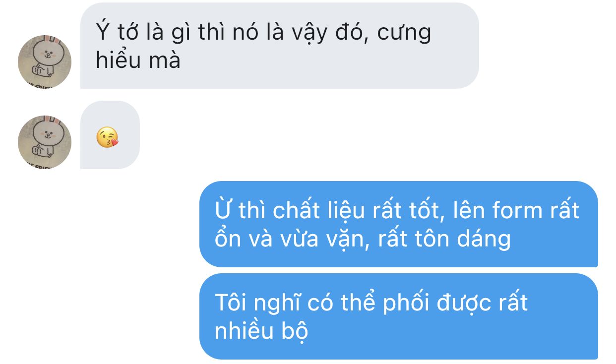Tap the bunny avatar next to the emoji message
The image size is (616, 364).
pyautogui.click(x=45, y=142)
